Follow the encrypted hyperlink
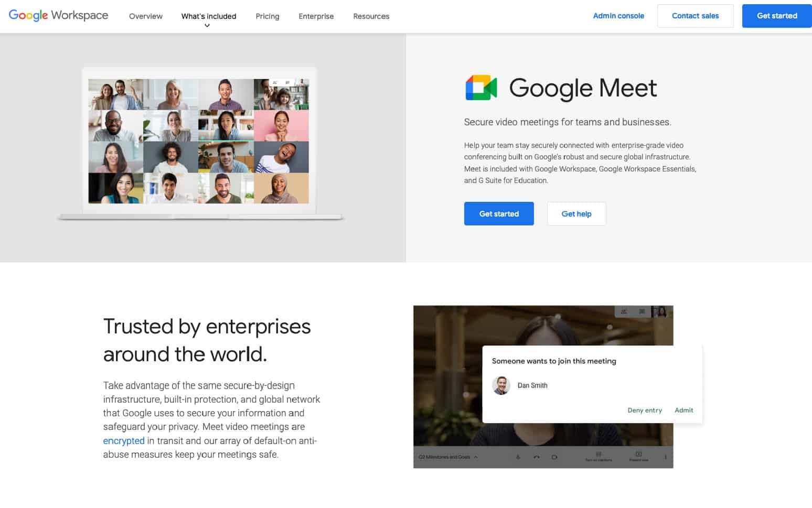Screen dimensions: 812x508 click(x=124, y=441)
